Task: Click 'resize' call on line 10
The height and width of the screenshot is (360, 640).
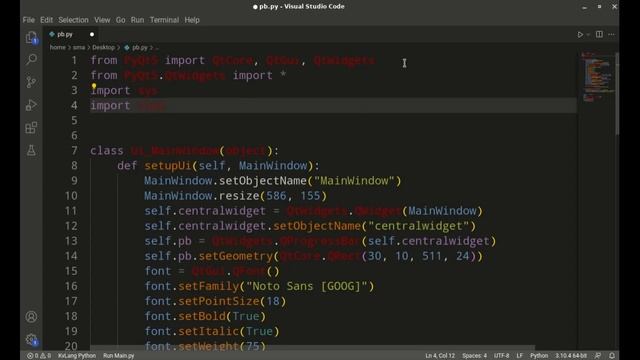Action: 239,196
